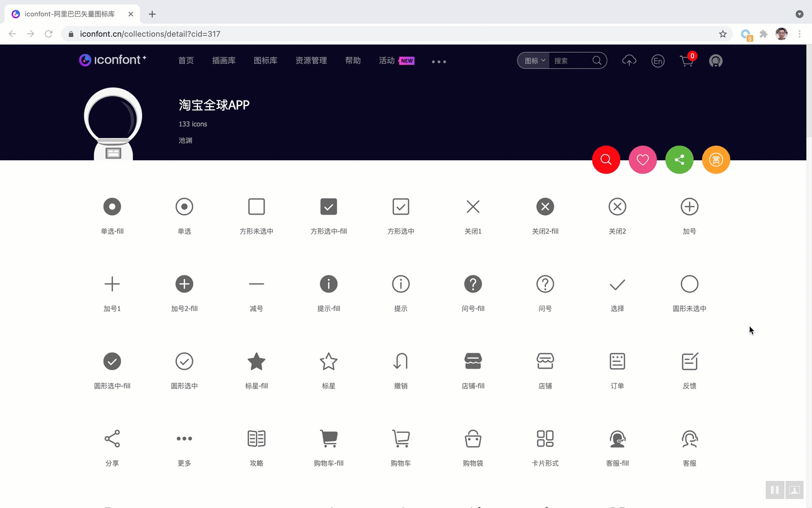812x508 pixels.
Task: Click the magnifier search icon in navbar
Action: [x=597, y=60]
